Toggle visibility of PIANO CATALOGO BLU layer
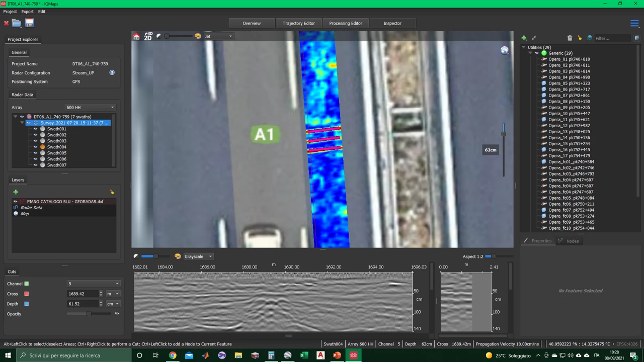 (x=15, y=202)
